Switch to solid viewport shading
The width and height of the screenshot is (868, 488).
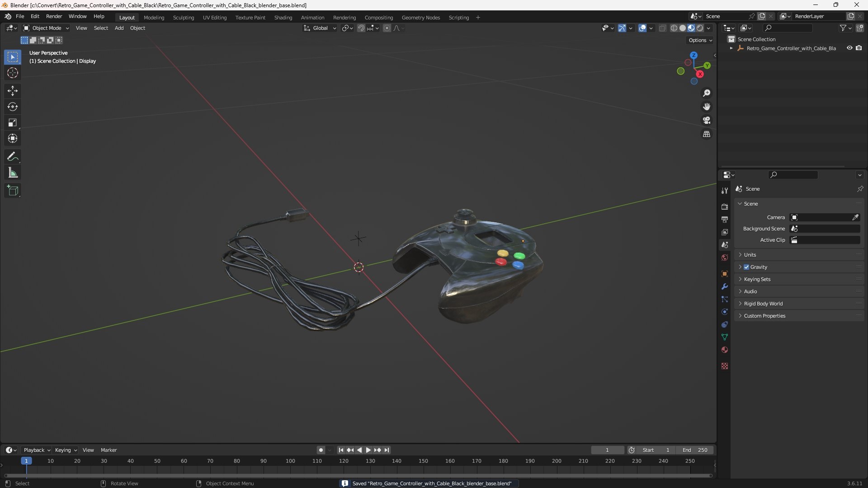coord(683,28)
